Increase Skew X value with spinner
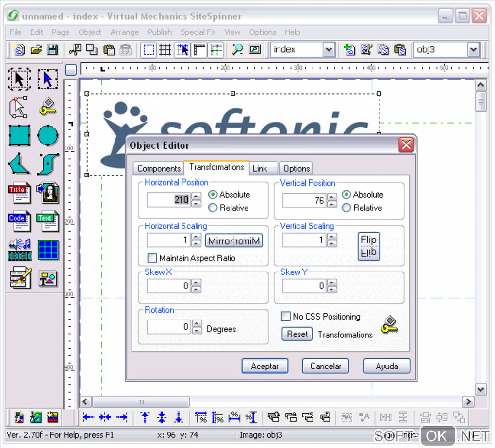The height and width of the screenshot is (448, 495). tap(197, 282)
